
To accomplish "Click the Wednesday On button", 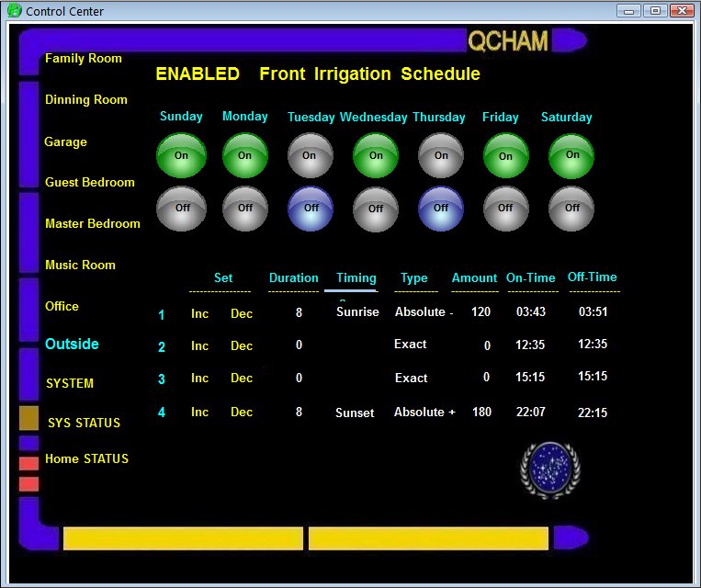I will coord(376,155).
